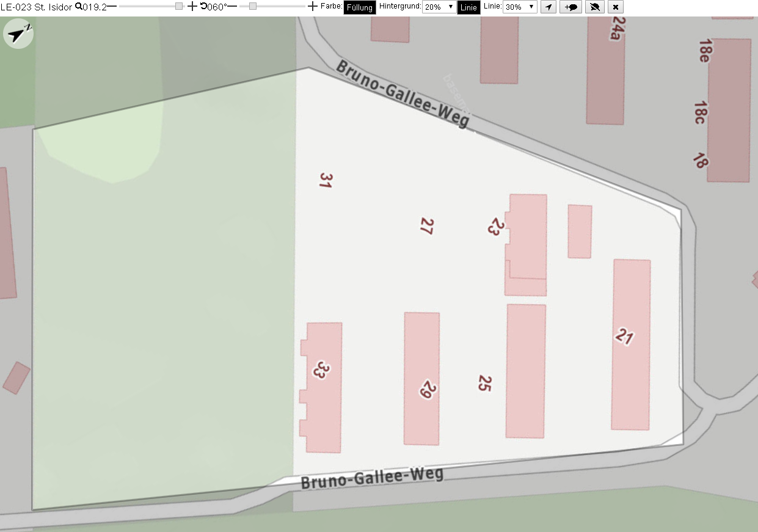758x532 pixels.
Task: Click building 33 on the map
Action: pyautogui.click(x=320, y=370)
